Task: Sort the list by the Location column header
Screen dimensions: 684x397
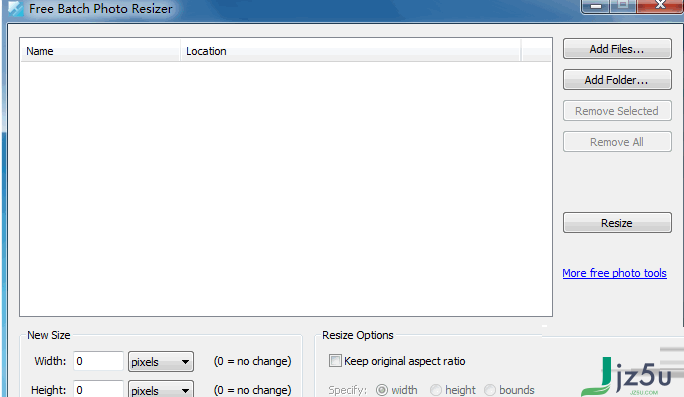Action: coord(351,51)
